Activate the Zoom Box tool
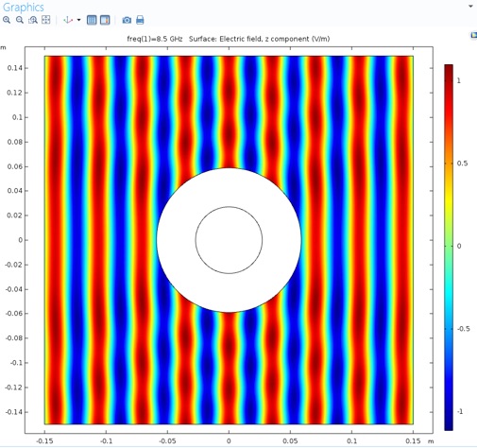The height and width of the screenshot is (448, 477). tap(33, 20)
